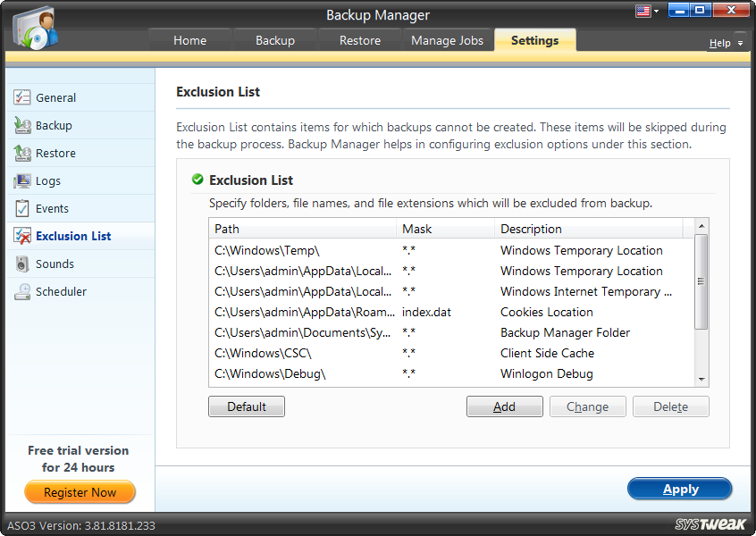
Task: Open the Home tab
Action: pos(189,40)
